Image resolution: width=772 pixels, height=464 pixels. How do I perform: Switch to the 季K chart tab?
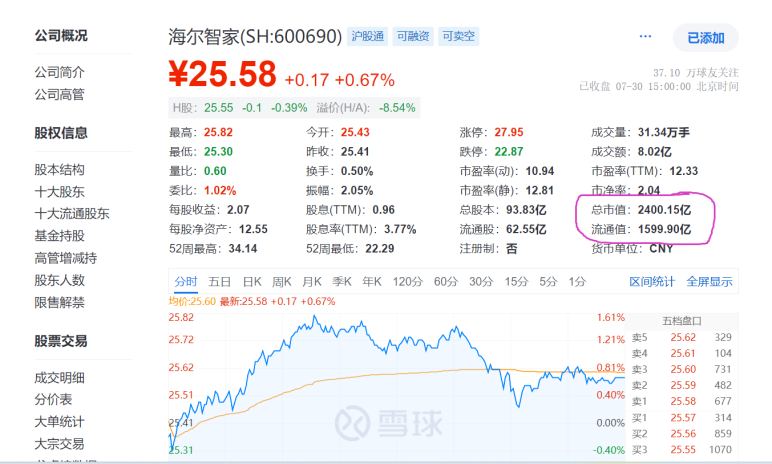coord(342,282)
